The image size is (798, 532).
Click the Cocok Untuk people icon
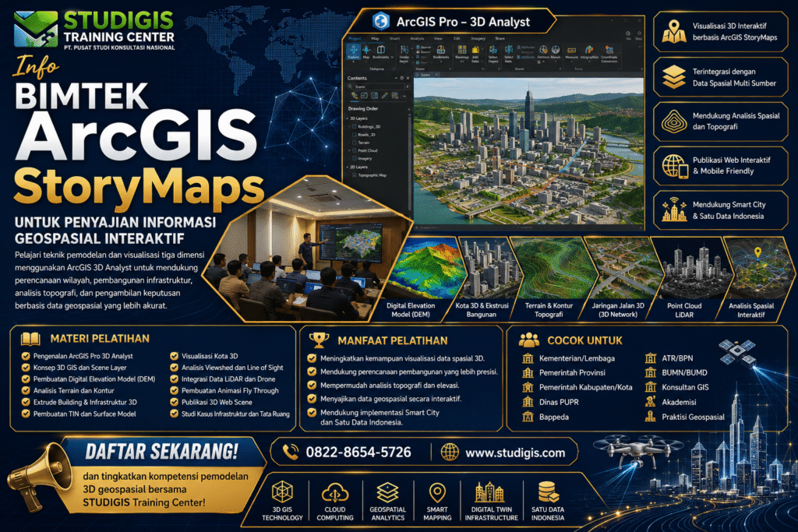click(x=529, y=340)
